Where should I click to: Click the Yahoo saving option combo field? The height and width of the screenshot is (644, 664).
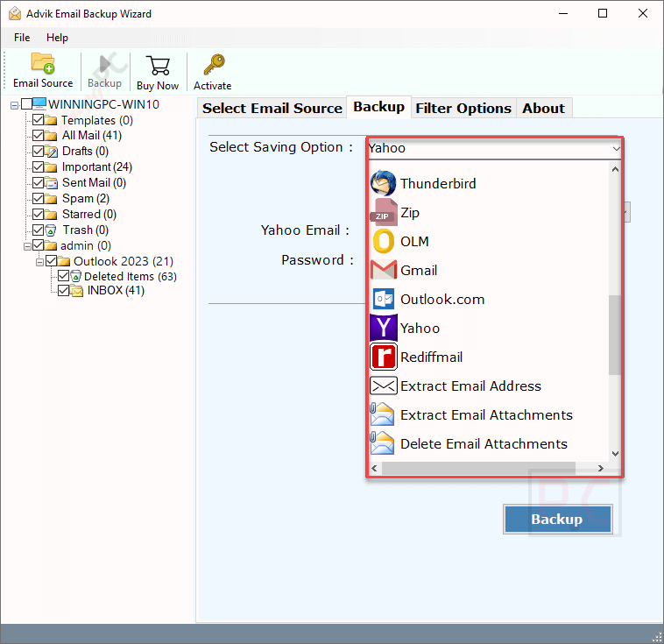click(494, 148)
